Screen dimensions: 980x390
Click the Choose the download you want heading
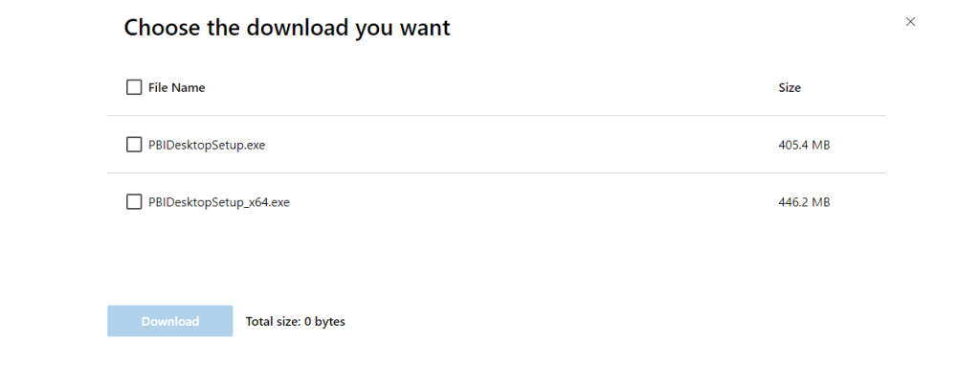click(x=287, y=28)
